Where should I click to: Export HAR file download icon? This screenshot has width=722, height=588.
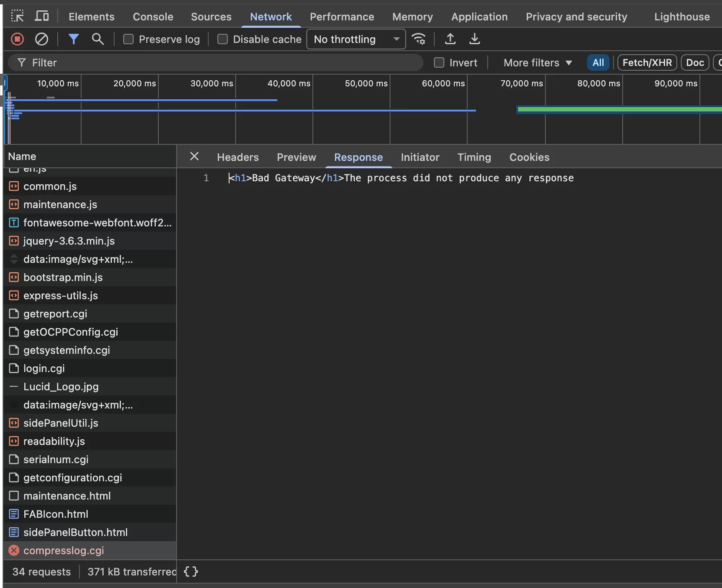coord(475,39)
